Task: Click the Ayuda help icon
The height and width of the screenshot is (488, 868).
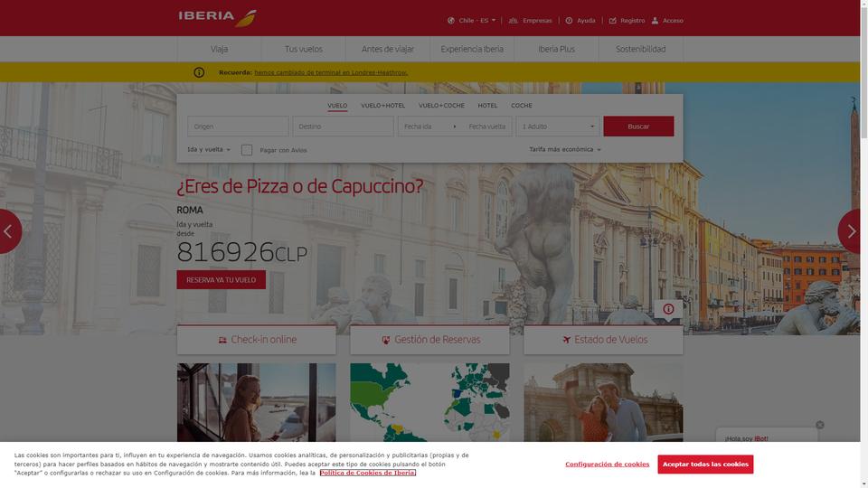Action: point(569,21)
